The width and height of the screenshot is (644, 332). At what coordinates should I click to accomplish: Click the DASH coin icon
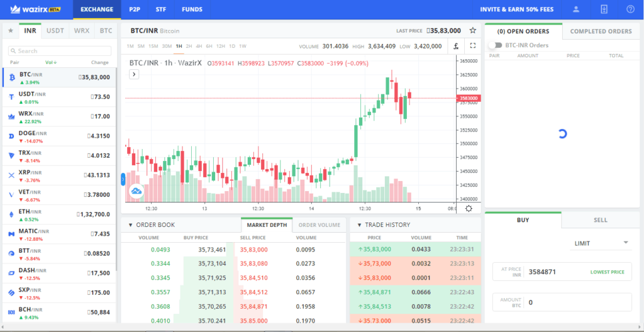coord(11,274)
